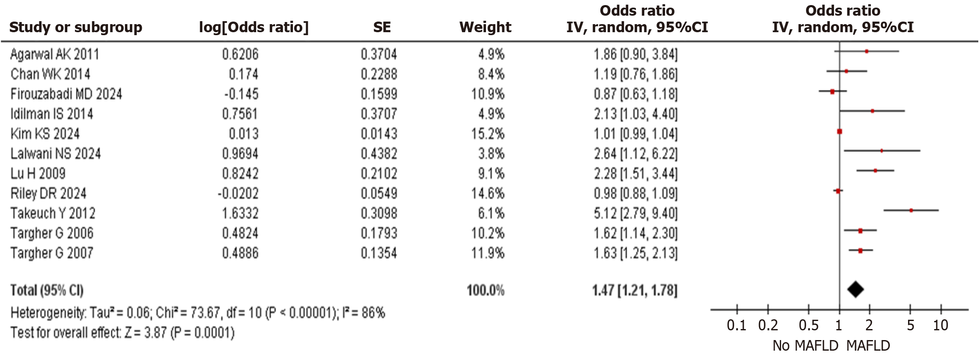Click the Weight column header
Image resolution: width=980 pixels, height=357 pixels.
click(x=485, y=27)
